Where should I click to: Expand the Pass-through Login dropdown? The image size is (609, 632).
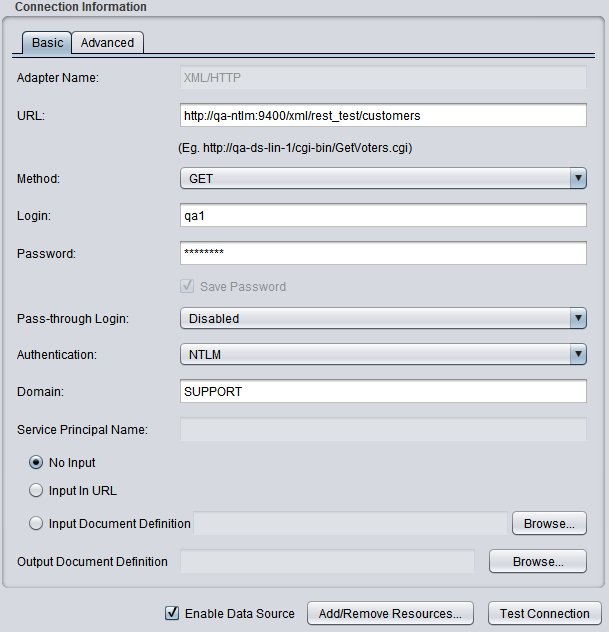click(x=382, y=319)
